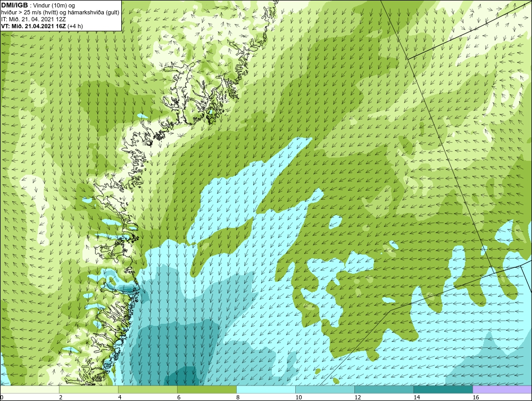Screen dimensions: 532x401
Task: Click the legend value label 14
Action: coord(417,398)
